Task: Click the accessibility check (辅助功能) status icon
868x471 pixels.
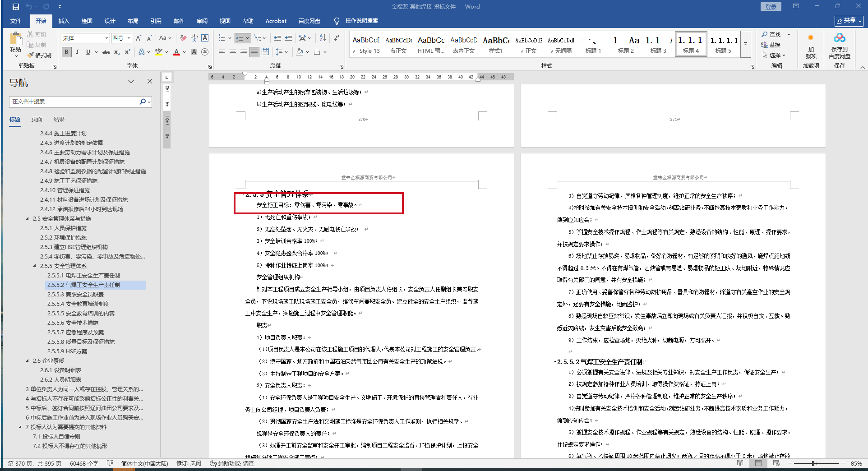Action: [213, 463]
